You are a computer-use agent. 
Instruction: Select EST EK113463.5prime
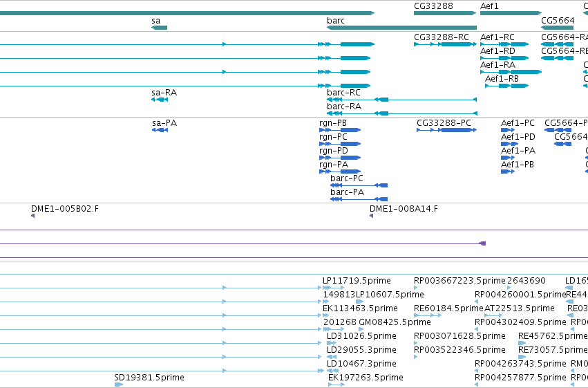pyautogui.click(x=325, y=315)
